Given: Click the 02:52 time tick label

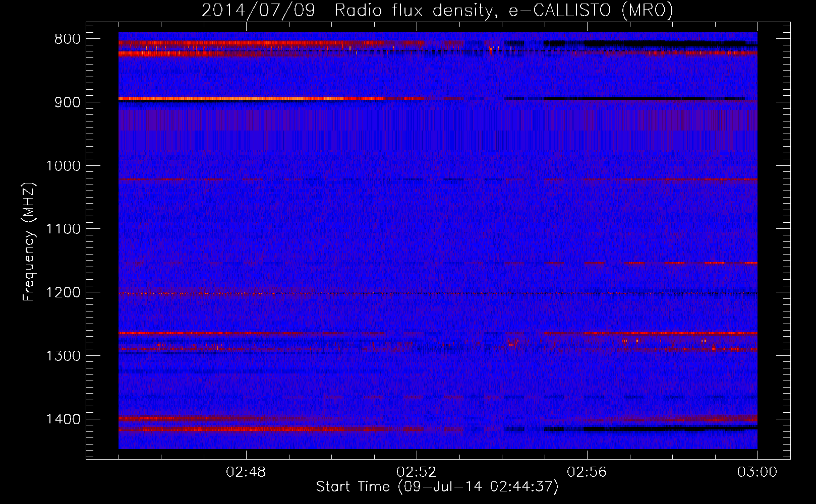Looking at the screenshot, I should click(x=417, y=472).
